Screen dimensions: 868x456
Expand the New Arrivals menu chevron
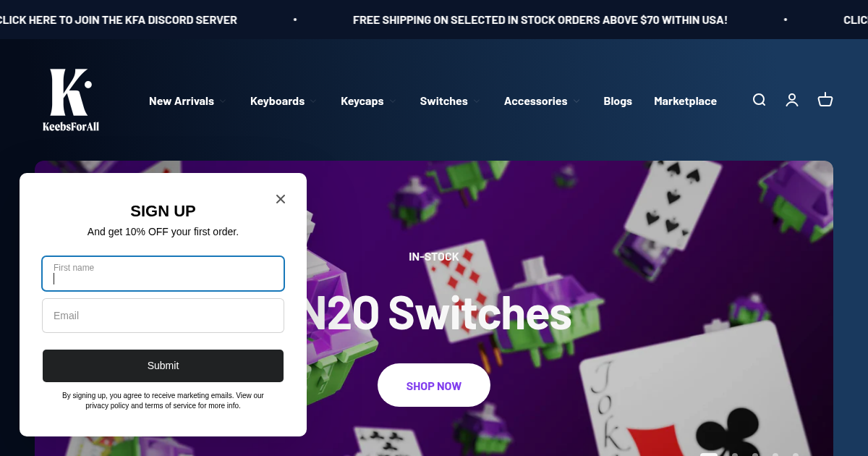[223, 101]
